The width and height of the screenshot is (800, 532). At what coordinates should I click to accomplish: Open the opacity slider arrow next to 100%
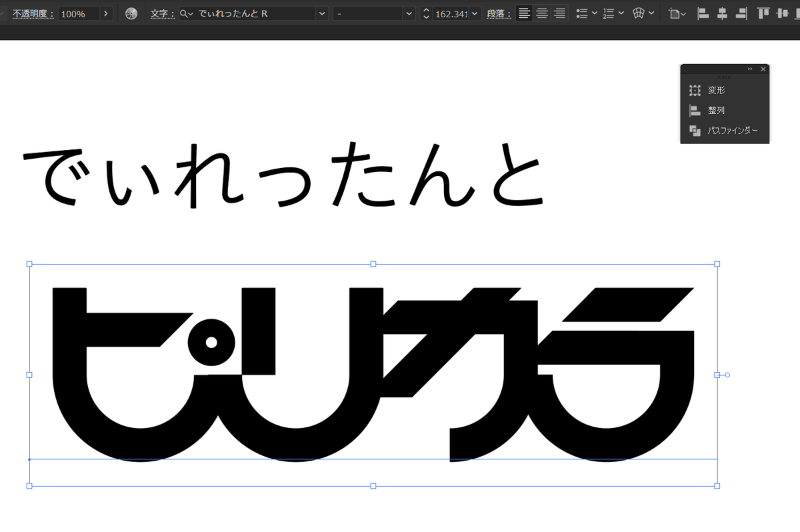click(105, 13)
